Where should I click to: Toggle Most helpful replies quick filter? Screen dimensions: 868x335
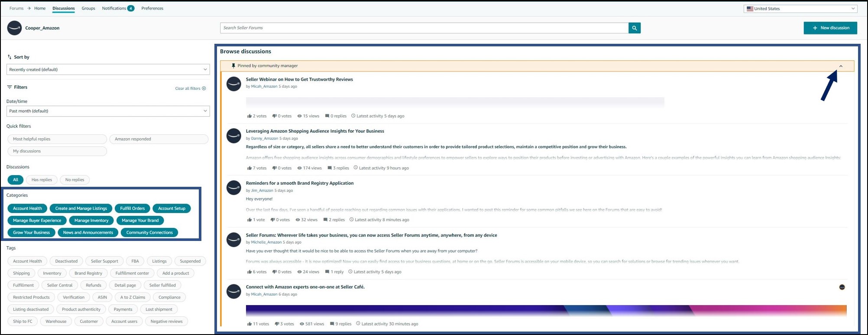click(x=57, y=139)
